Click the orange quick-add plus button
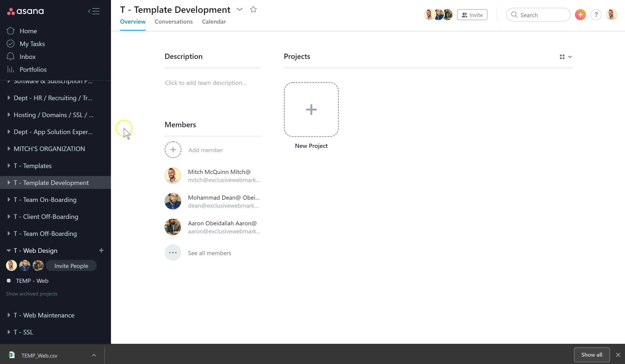 [x=580, y=15]
